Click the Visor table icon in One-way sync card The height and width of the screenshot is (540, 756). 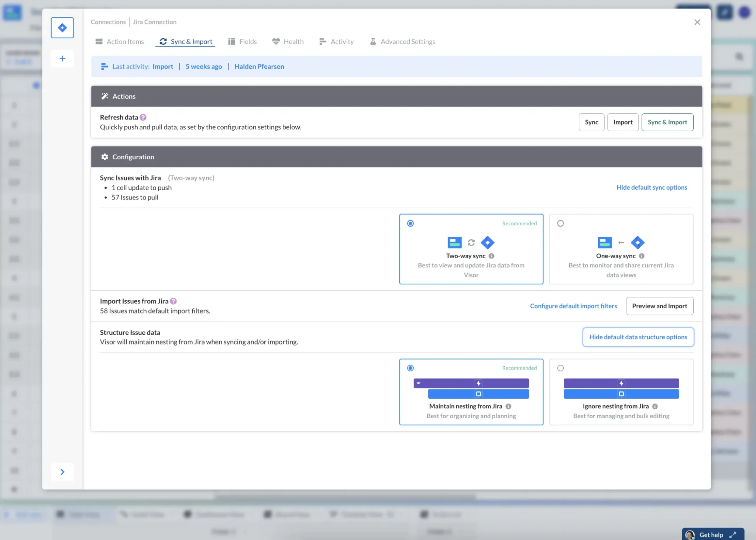pyautogui.click(x=605, y=243)
